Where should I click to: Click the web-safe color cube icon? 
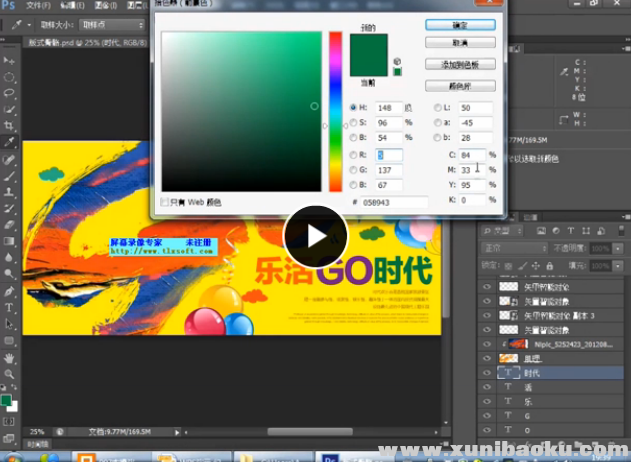point(397,72)
